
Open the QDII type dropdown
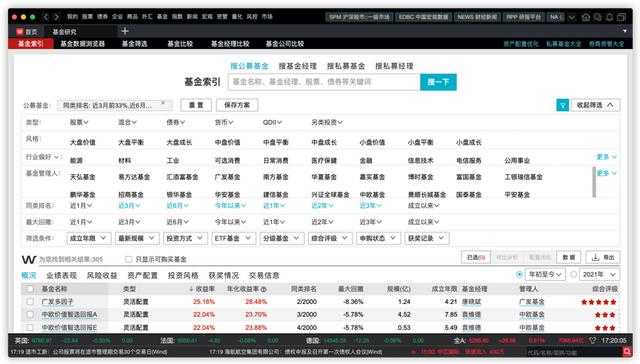click(272, 122)
